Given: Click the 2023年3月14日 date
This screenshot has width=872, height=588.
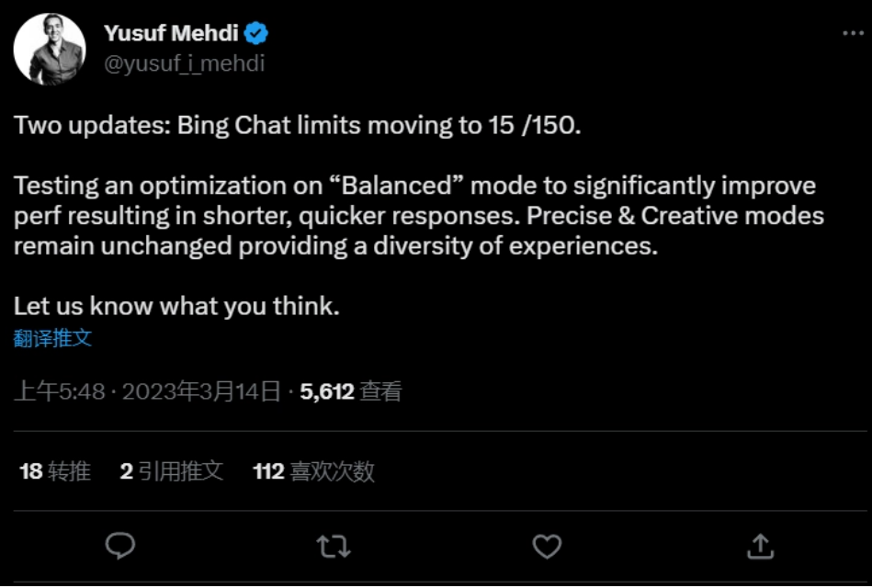Looking at the screenshot, I should click(x=201, y=391).
